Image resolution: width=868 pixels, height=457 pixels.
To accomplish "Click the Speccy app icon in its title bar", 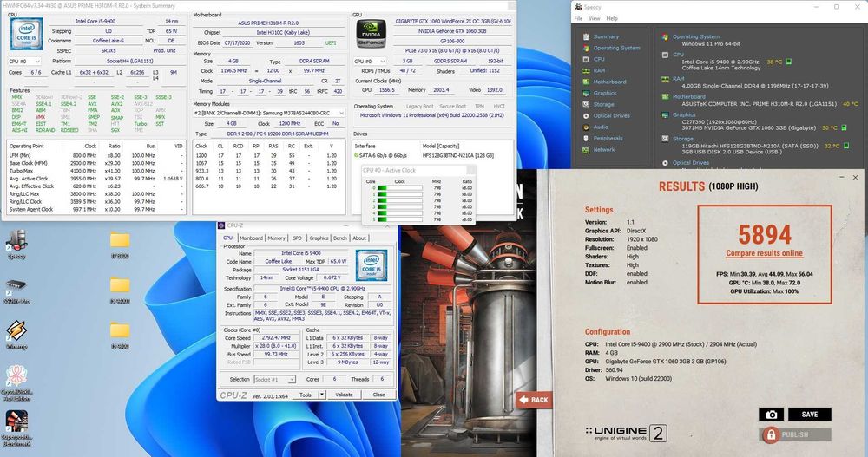I will [578, 7].
